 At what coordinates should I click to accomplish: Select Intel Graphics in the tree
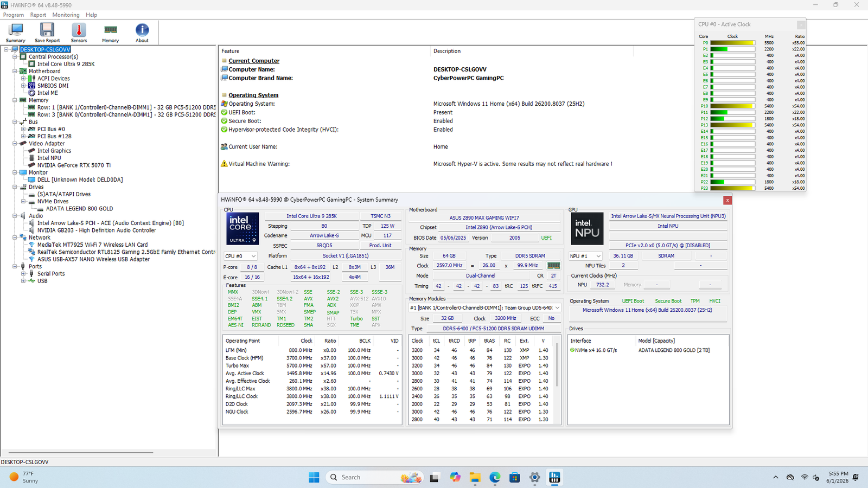54,151
